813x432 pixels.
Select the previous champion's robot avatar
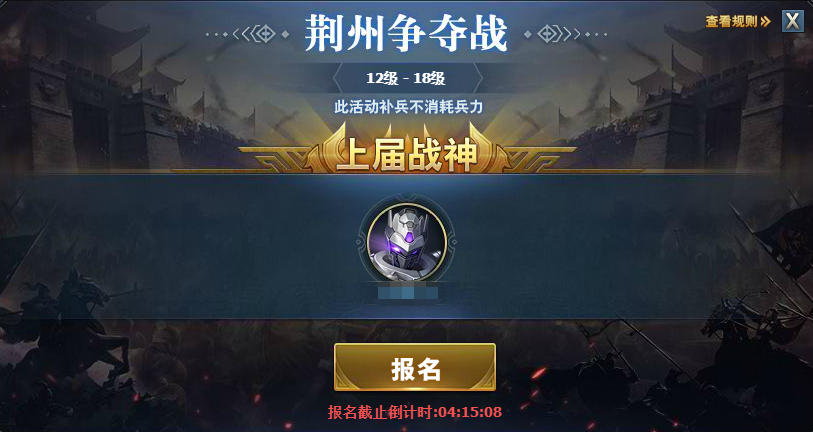(407, 242)
